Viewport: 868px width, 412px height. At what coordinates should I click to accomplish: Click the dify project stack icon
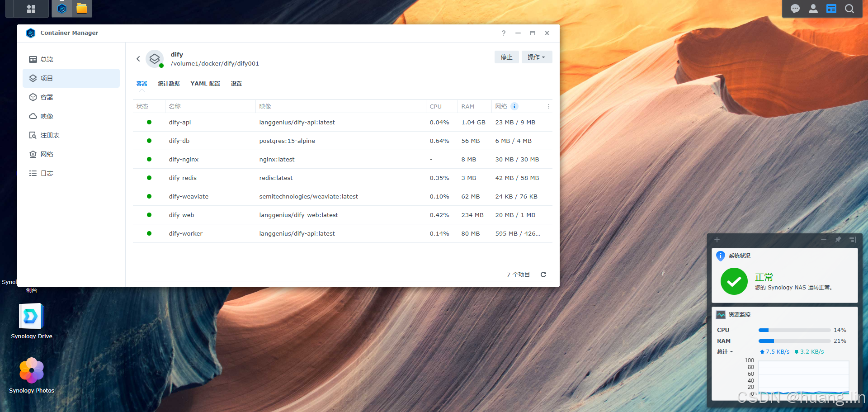[x=155, y=59]
